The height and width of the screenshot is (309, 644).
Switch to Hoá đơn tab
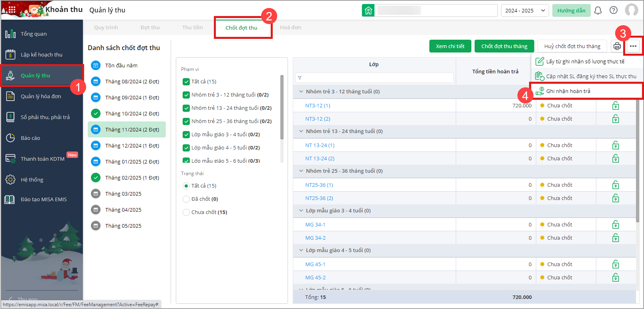point(291,27)
